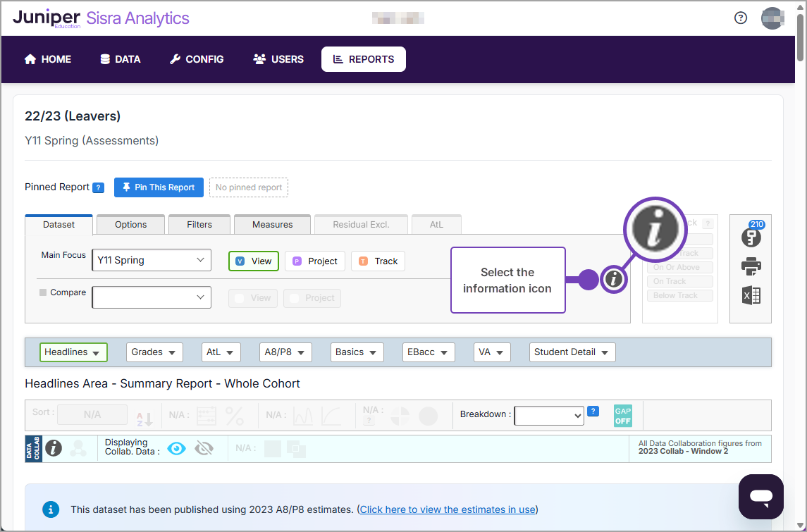The width and height of the screenshot is (807, 532).
Task: Open the key icon with 210 badge
Action: (x=751, y=237)
